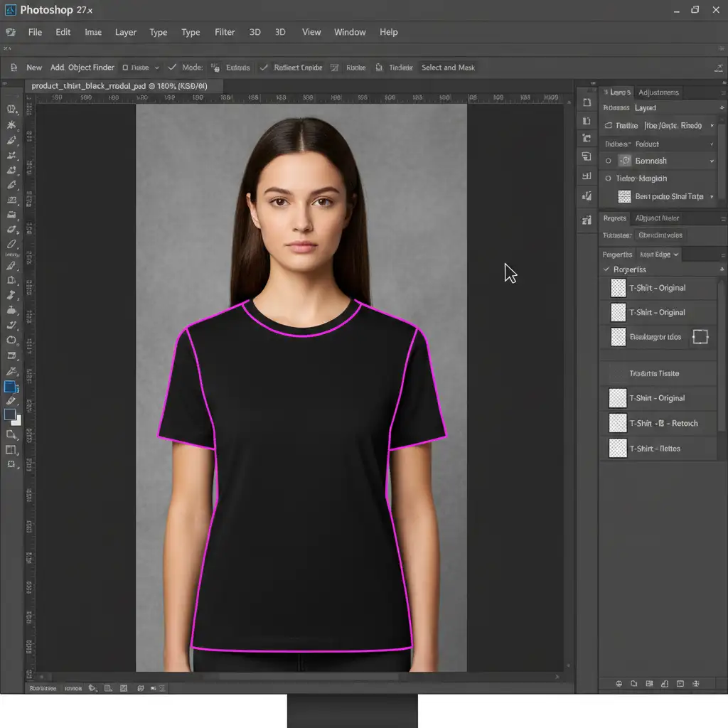728x728 pixels.
Task: Select the highlighted blue square tool
Action: (x=11, y=387)
